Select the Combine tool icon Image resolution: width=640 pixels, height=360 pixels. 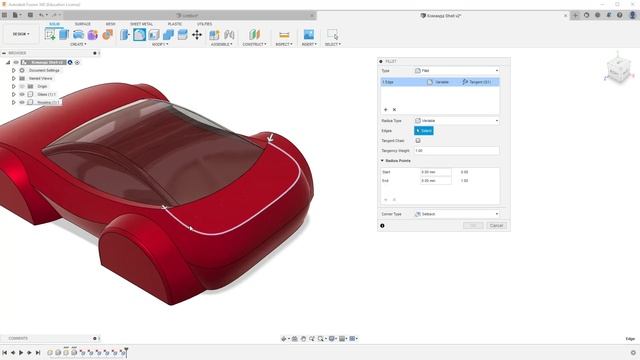click(x=168, y=34)
